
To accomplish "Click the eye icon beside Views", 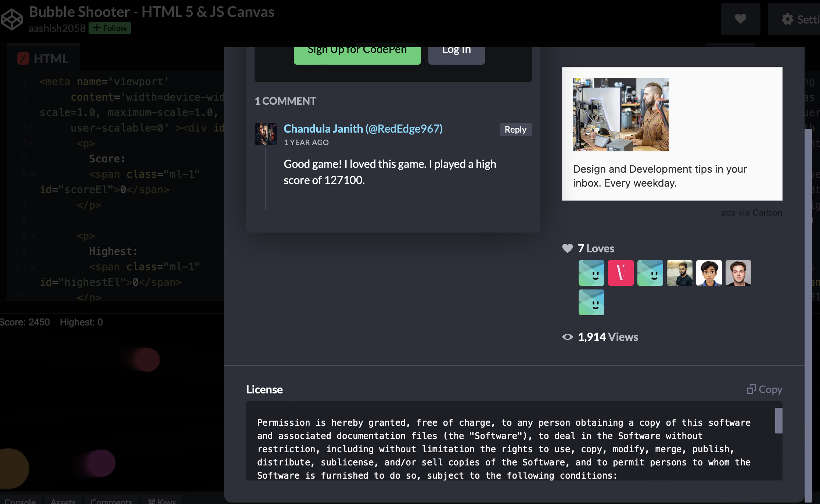I will pyautogui.click(x=567, y=337).
